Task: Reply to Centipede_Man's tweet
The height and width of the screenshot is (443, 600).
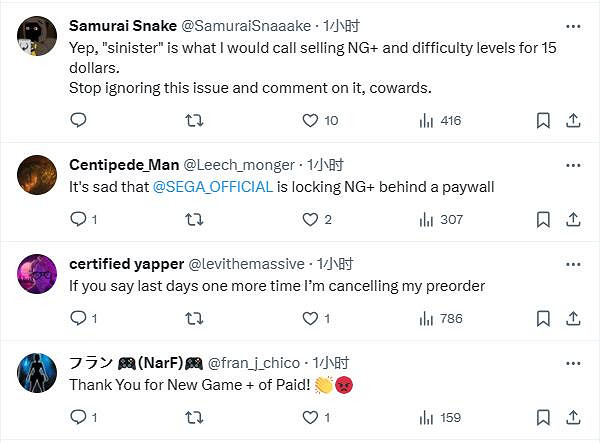Action: (79, 220)
